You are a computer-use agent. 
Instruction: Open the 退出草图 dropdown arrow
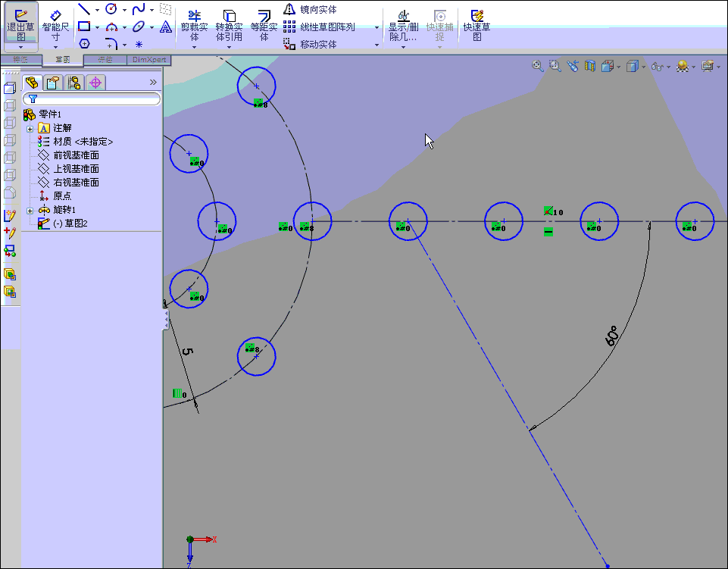[x=20, y=48]
